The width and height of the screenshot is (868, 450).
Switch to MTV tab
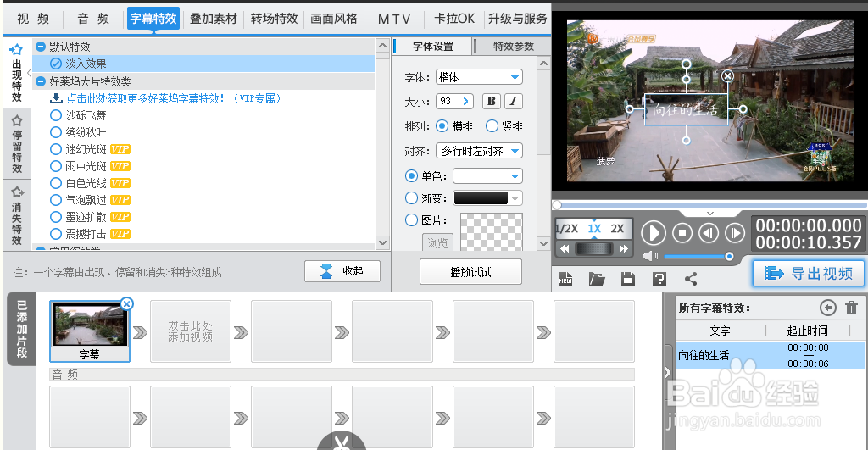(394, 19)
